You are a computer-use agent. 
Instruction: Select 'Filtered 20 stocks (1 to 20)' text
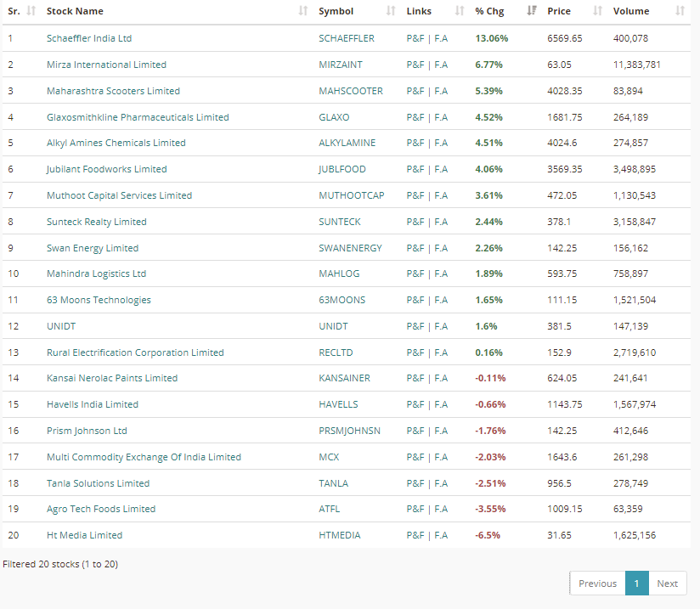pyautogui.click(x=60, y=564)
